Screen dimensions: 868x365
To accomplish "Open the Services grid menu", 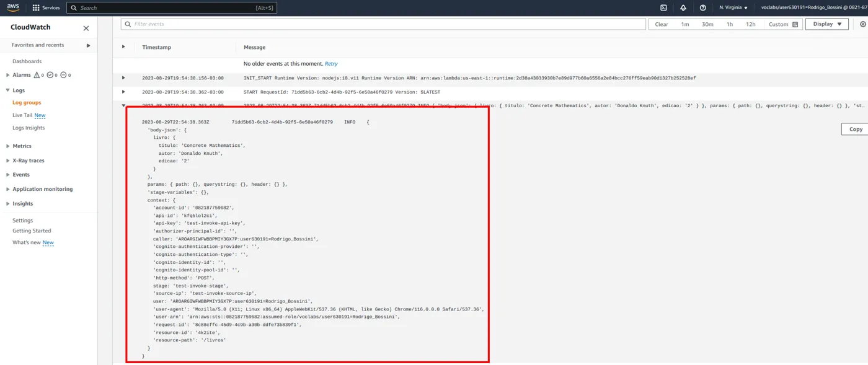I will coord(46,8).
